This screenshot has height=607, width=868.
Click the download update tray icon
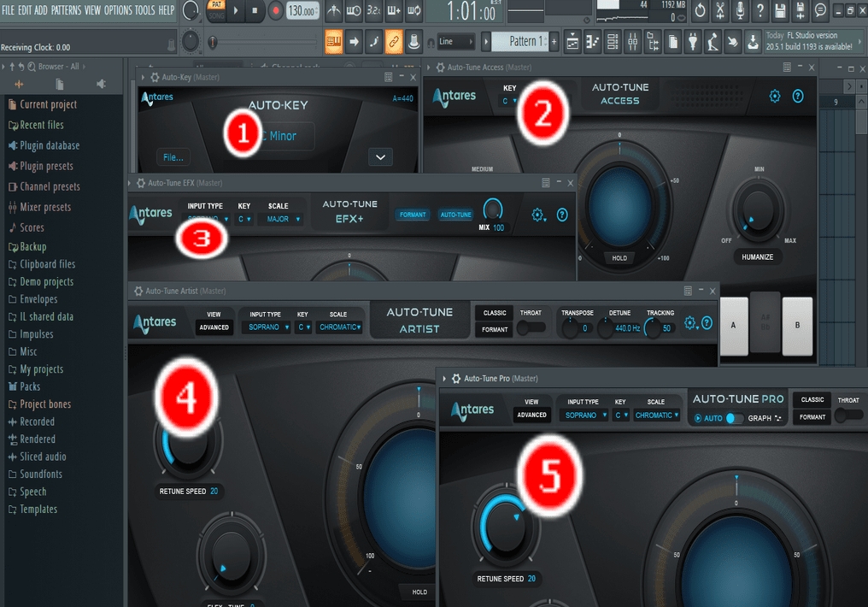point(753,42)
